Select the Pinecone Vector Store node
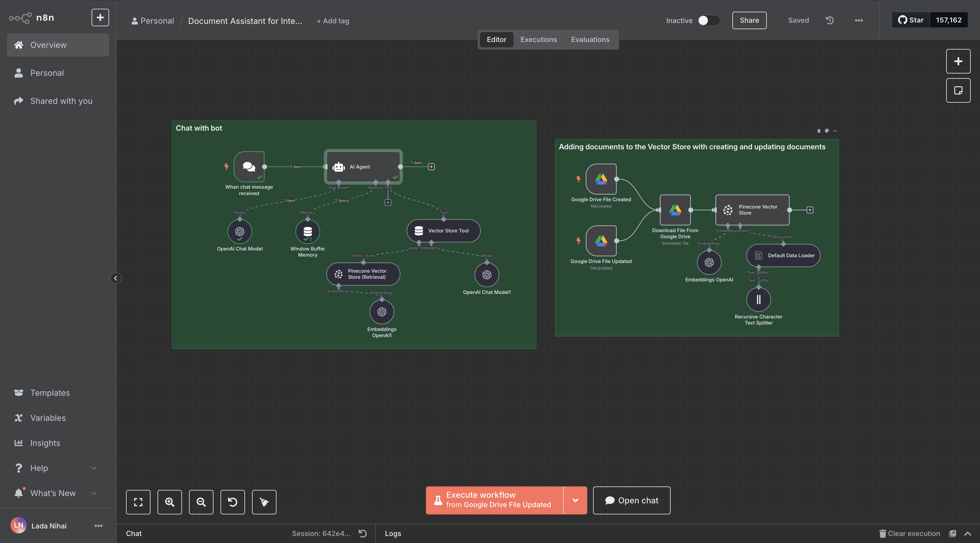Image resolution: width=980 pixels, height=543 pixels. pos(752,210)
